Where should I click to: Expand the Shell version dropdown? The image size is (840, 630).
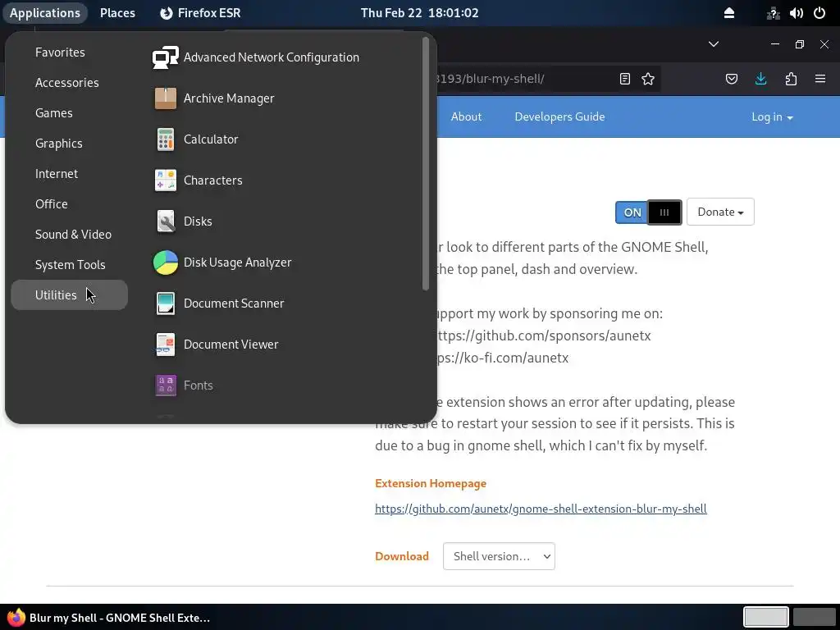pos(499,556)
